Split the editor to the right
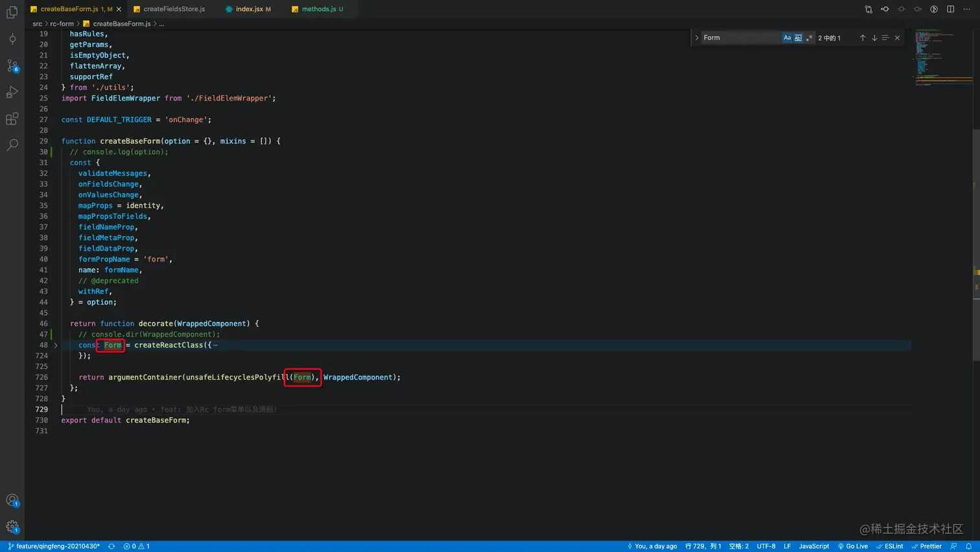 (950, 9)
